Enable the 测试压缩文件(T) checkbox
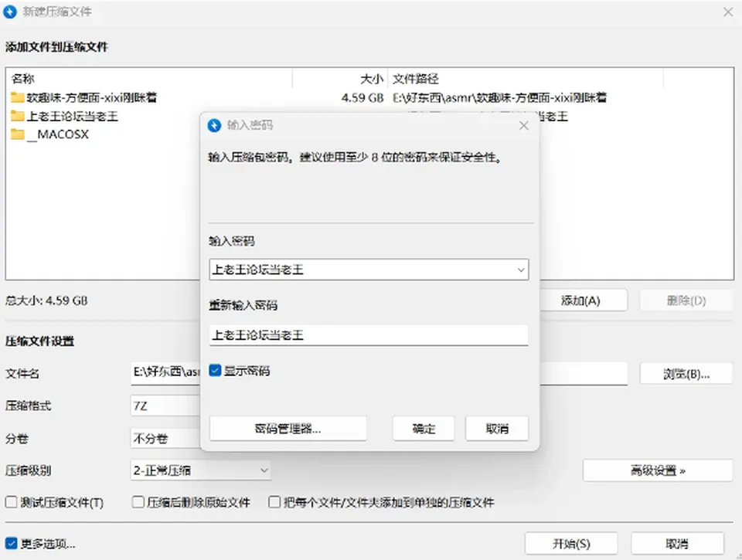The height and width of the screenshot is (560, 742). (11, 502)
